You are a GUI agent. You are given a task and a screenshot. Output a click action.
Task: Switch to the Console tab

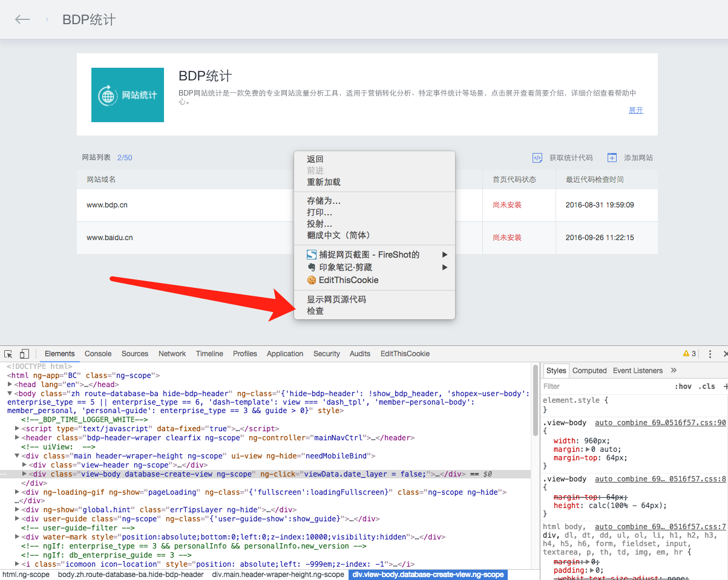point(98,354)
